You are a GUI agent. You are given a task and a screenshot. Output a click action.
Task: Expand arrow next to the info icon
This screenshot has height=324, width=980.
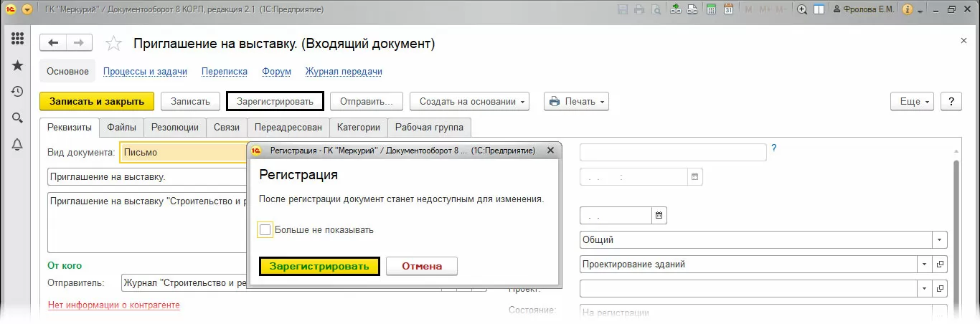click(x=920, y=10)
